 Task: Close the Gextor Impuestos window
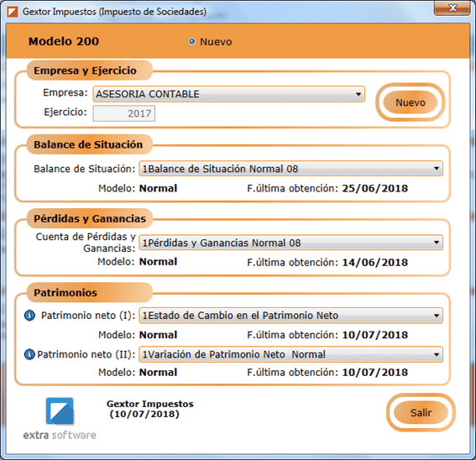[x=452, y=8]
